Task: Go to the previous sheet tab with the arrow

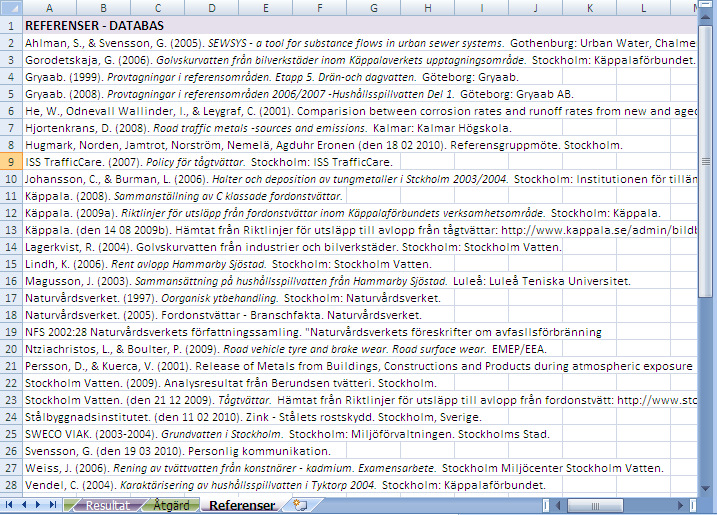Action: coord(24,505)
